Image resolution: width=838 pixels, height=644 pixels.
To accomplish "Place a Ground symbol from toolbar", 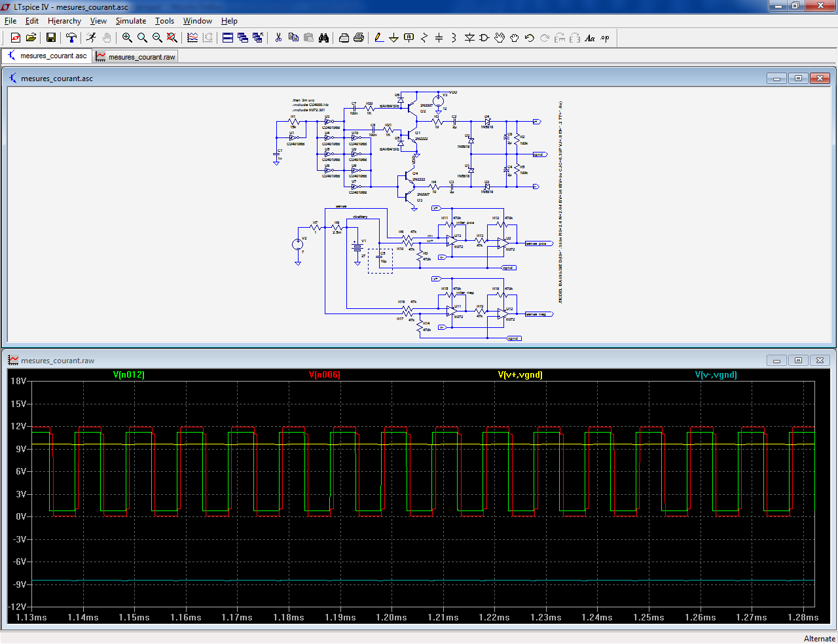I will 393,38.
